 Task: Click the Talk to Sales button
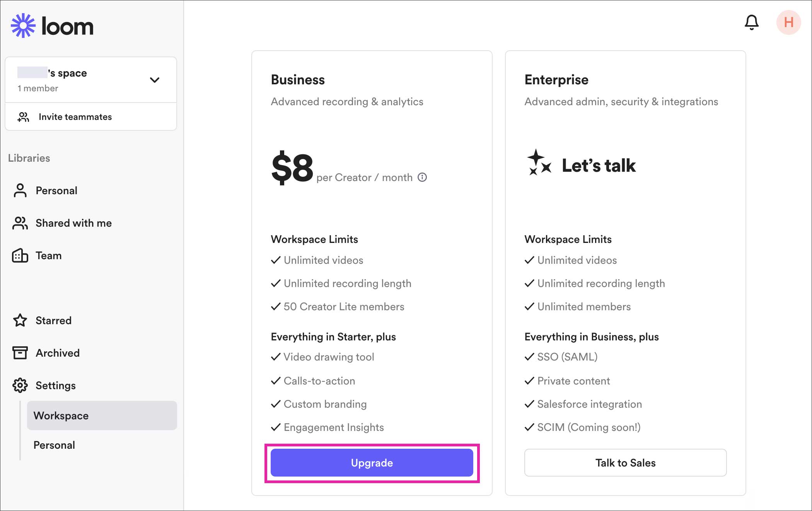pyautogui.click(x=625, y=463)
